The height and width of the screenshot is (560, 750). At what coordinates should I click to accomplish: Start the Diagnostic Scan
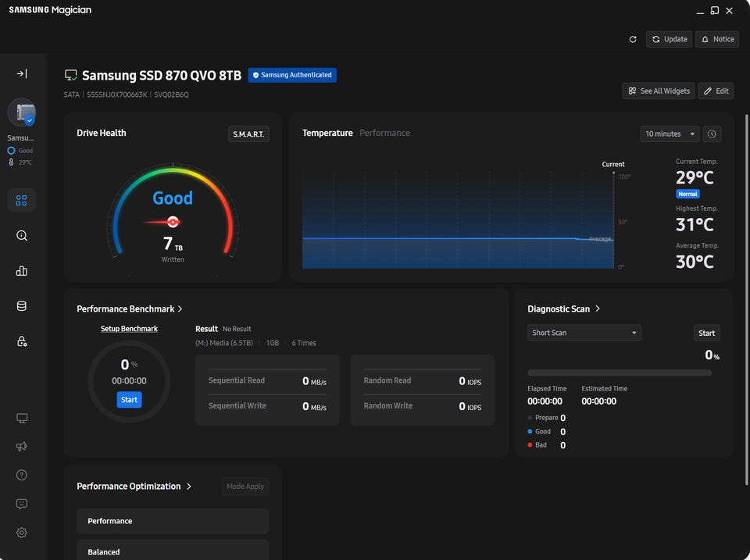[706, 333]
